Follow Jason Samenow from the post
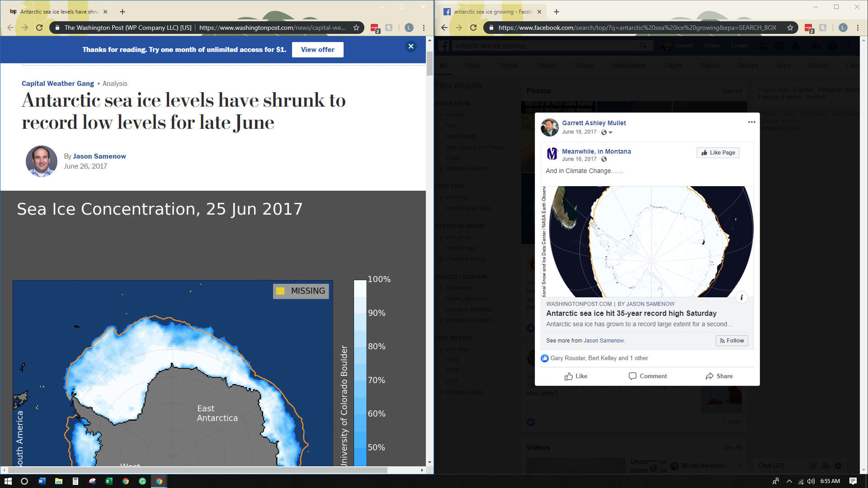868x488 pixels. (731, 341)
